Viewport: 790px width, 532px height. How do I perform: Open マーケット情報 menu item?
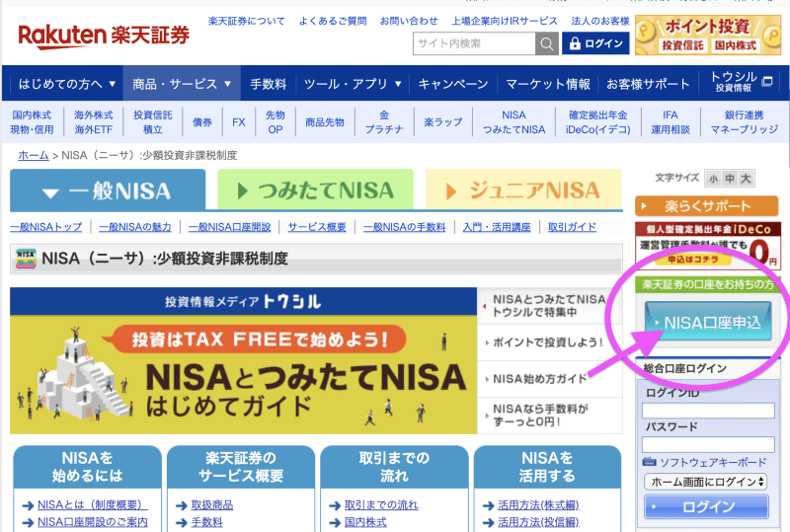(x=548, y=84)
